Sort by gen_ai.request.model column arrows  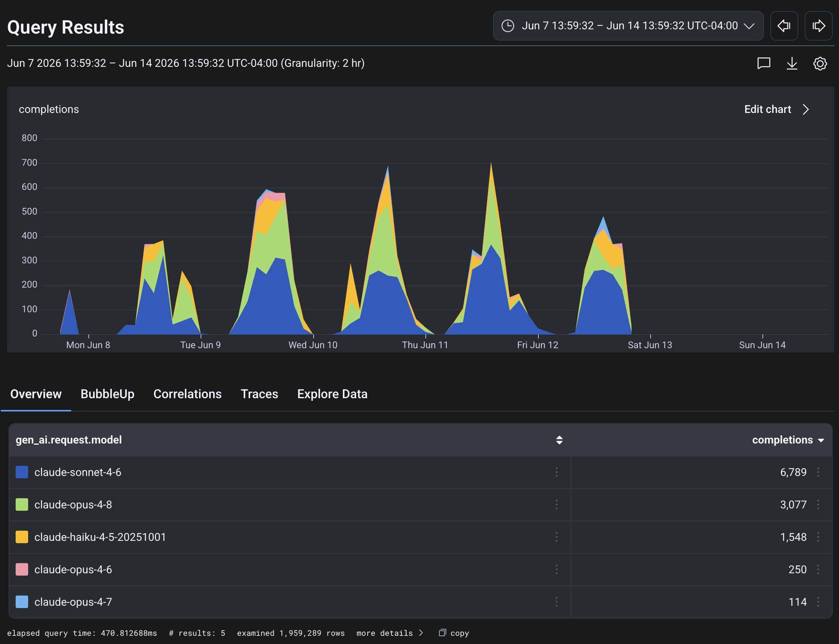559,440
